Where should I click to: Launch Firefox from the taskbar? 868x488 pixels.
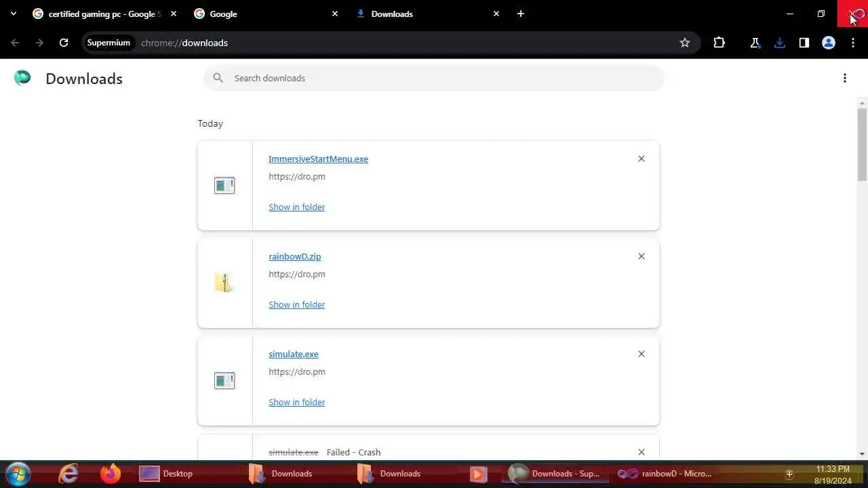point(110,474)
